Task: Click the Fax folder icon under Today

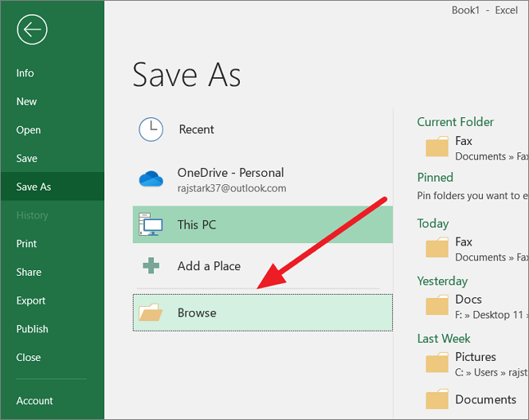Action: pyautogui.click(x=437, y=248)
